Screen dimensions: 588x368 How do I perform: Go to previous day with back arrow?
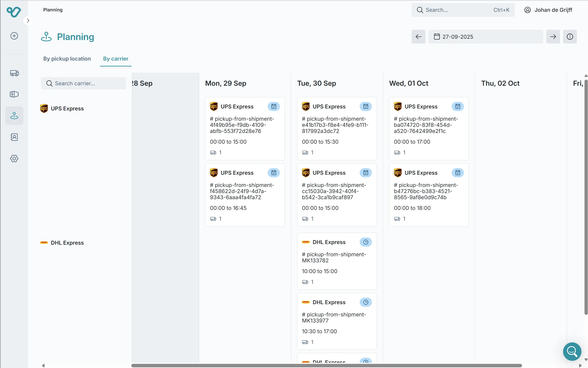418,37
